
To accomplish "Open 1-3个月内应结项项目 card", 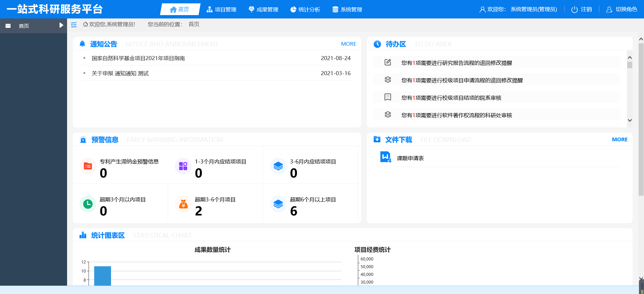I will (x=216, y=164).
